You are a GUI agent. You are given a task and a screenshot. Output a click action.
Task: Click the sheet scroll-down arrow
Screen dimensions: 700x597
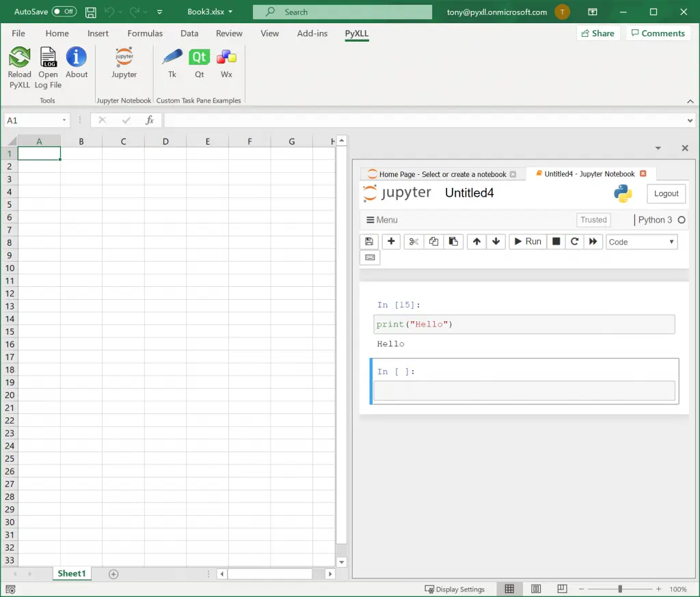[342, 562]
